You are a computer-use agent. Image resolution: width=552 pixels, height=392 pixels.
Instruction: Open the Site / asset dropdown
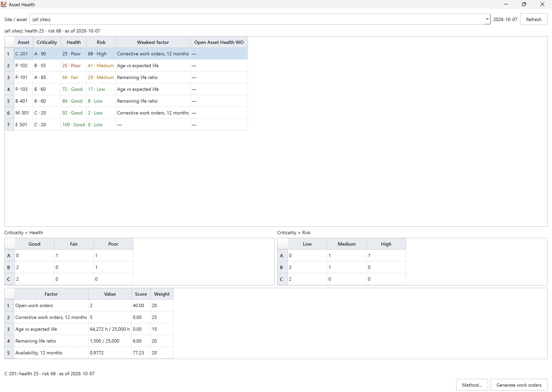[x=487, y=19]
